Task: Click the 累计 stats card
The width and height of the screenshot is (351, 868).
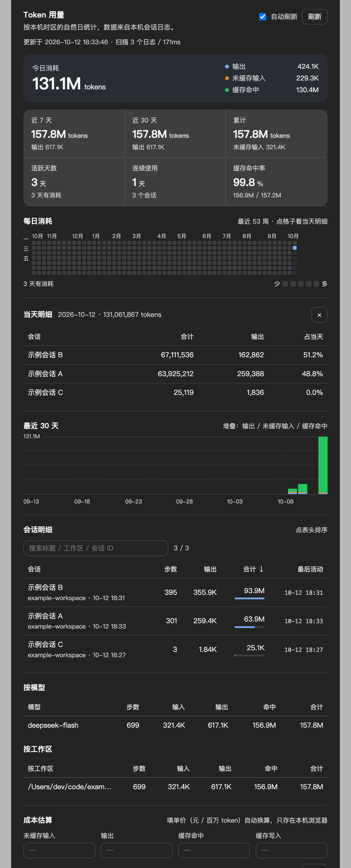Action: tap(277, 134)
